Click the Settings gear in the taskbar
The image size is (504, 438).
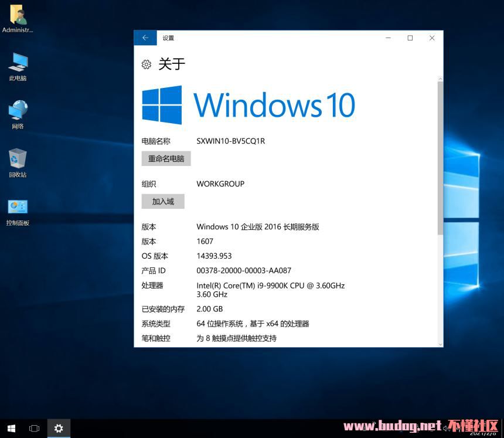point(59,429)
